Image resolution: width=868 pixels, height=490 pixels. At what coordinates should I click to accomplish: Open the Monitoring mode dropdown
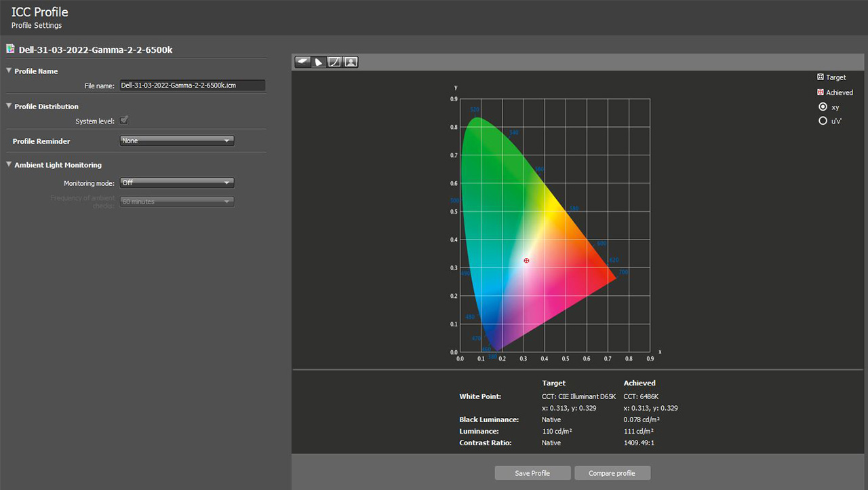click(176, 183)
